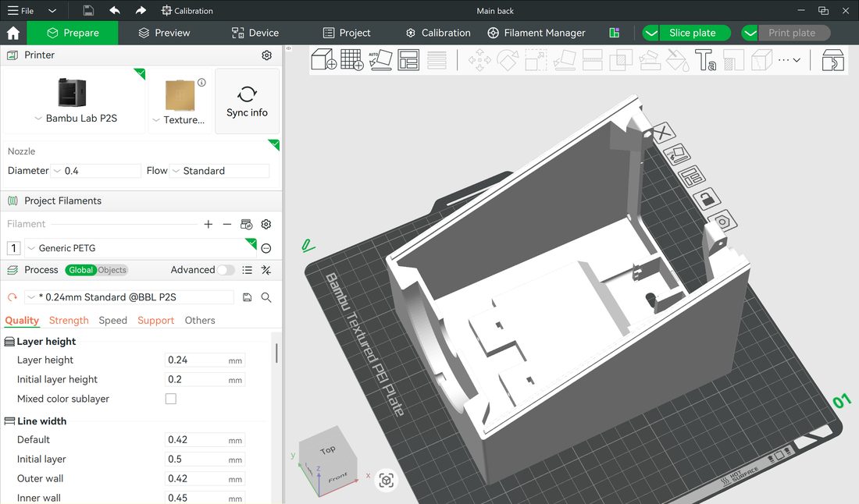Screen dimensions: 859x504
Task: Select the Text shape tool
Action: (705, 59)
